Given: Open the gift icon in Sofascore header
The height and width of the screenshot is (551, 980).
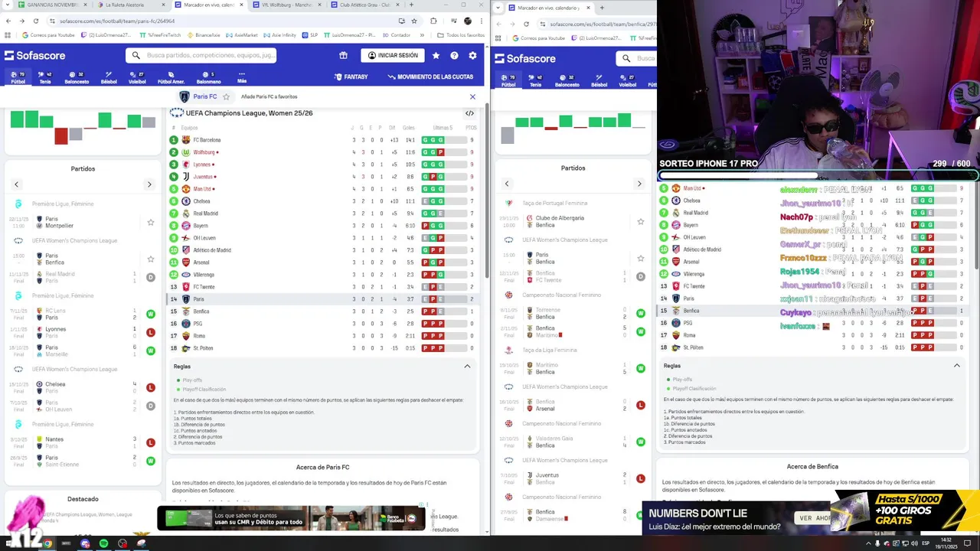Looking at the screenshot, I should (343, 55).
